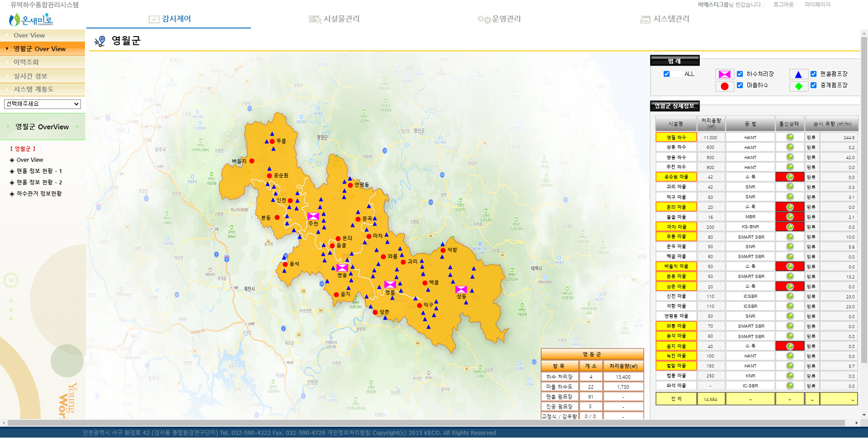This screenshot has width=868, height=438.
Task: Click the 시설명 column header
Action: pyautogui.click(x=676, y=123)
